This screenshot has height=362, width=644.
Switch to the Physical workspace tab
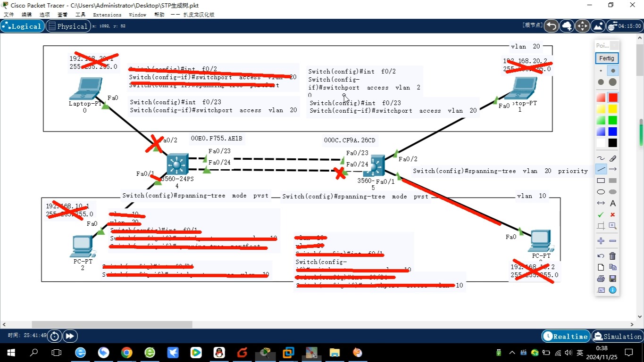tap(68, 26)
